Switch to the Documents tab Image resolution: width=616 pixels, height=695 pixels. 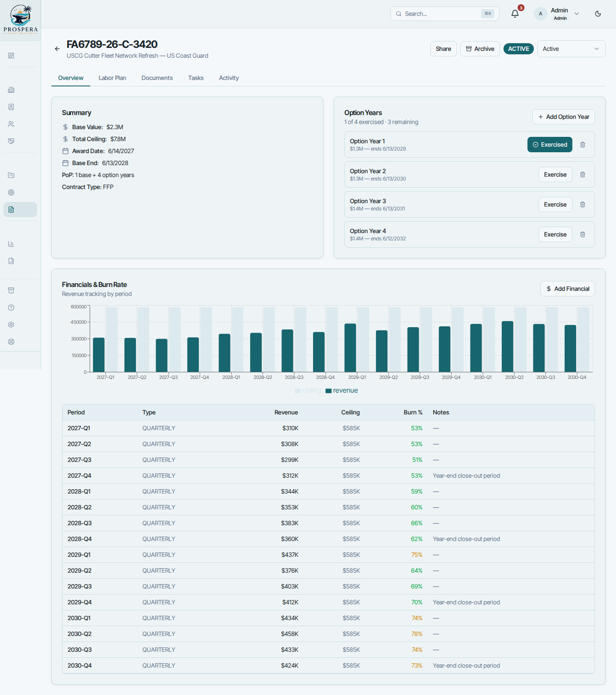[157, 78]
